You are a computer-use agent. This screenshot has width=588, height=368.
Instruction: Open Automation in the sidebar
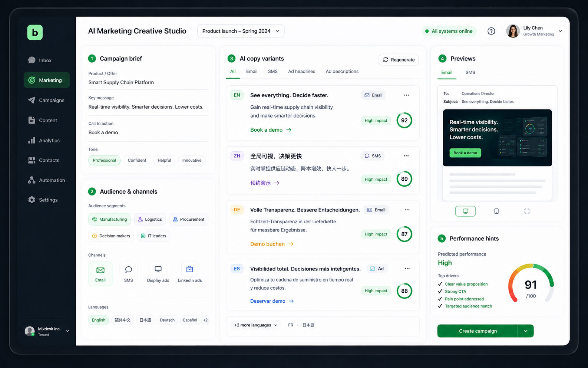(46, 180)
